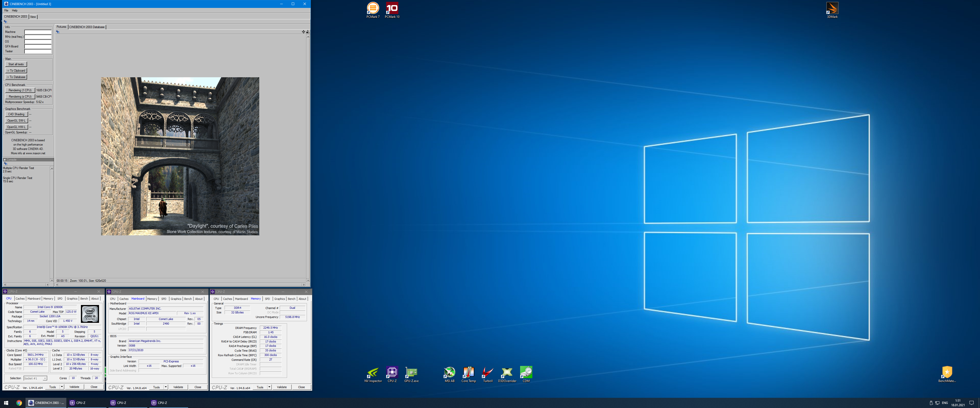Run Rendering (1 CPU) benchmark

[20, 91]
